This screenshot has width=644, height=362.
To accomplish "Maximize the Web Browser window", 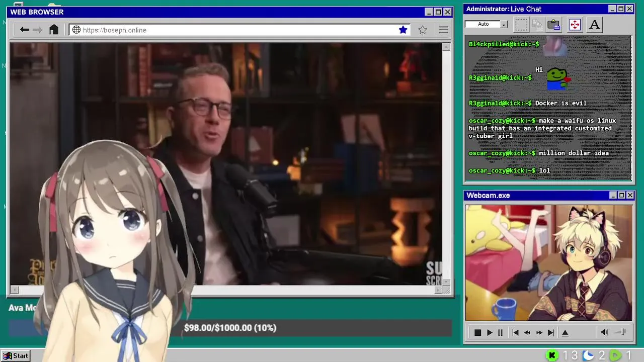I will tap(438, 12).
